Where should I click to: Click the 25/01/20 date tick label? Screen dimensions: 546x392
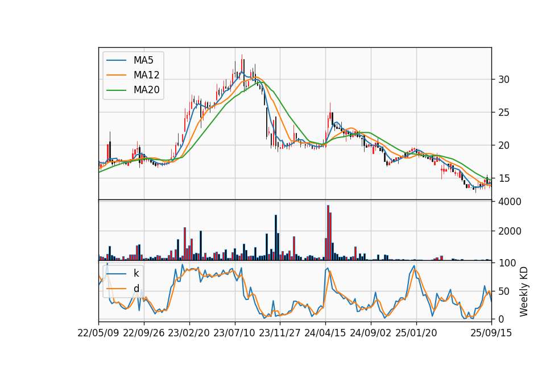[x=416, y=333]
